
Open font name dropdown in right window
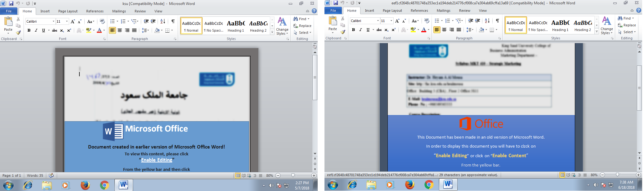pos(378,21)
